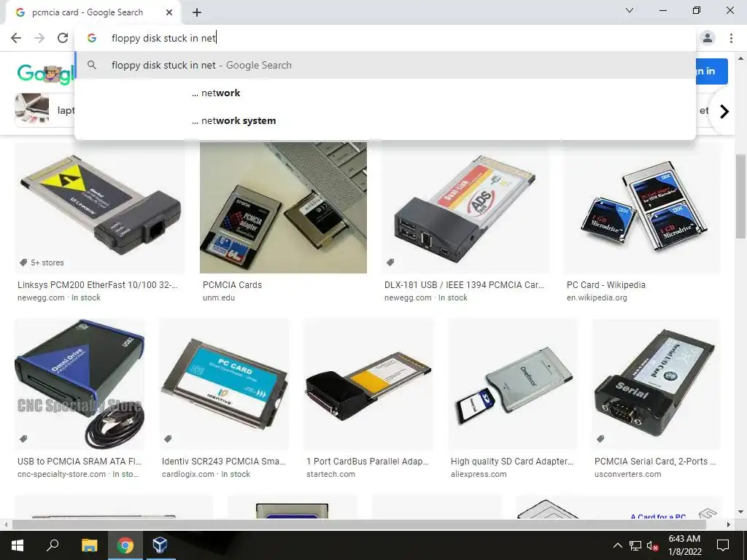Click the 'DLX-181 USB / IEEE 1394 PCMCIA Car...' title
The image size is (747, 560).
pos(464,285)
